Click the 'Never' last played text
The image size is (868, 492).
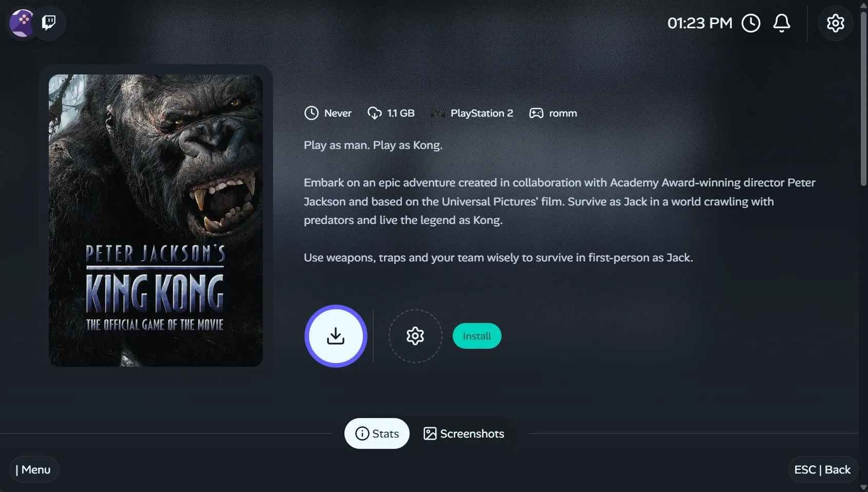(x=338, y=113)
